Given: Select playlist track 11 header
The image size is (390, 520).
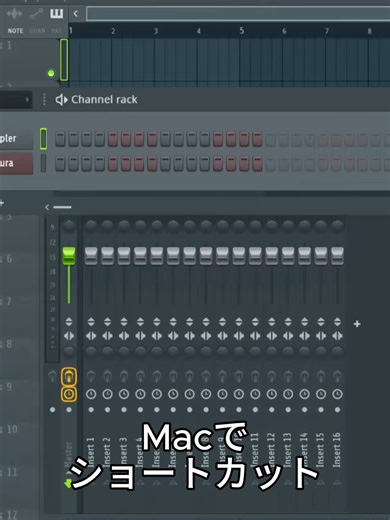Looking at the screenshot, I should (19, 472).
